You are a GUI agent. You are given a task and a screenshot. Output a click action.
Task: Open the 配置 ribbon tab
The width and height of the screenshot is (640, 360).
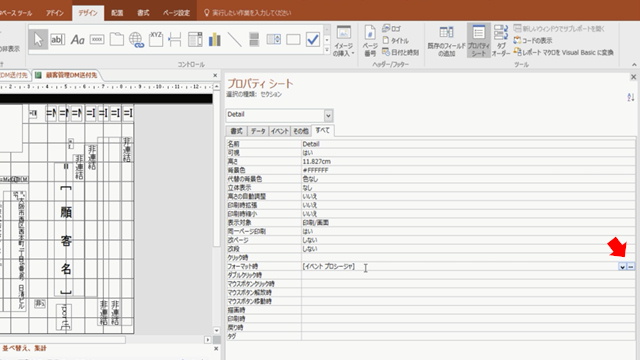coord(117,13)
